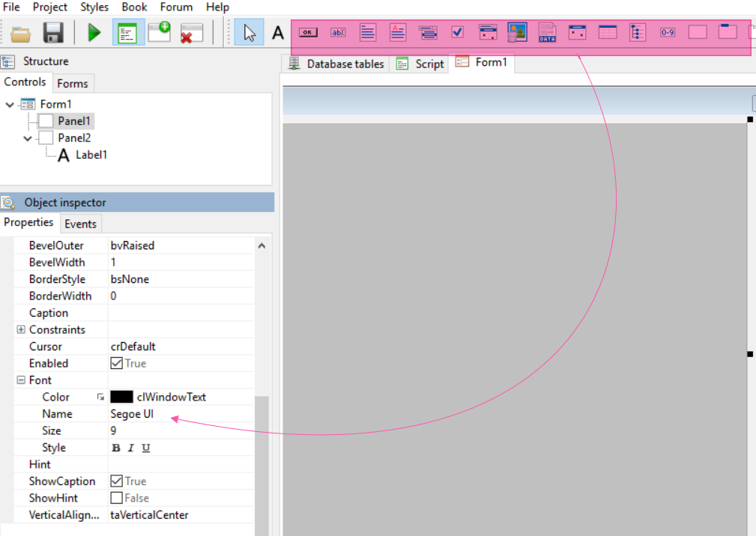756x536 pixels.
Task: Save project using the floppy disk icon
Action: click(53, 33)
